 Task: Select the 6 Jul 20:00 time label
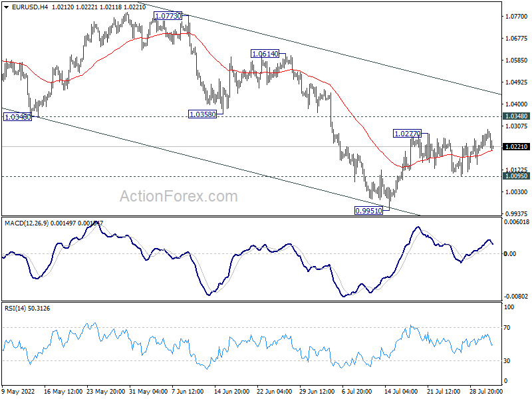click(356, 392)
